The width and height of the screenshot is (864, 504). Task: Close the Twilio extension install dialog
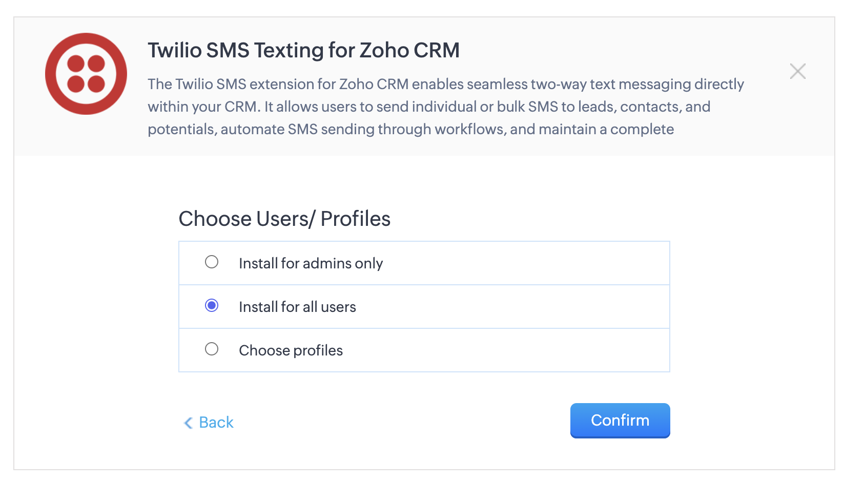click(x=797, y=71)
